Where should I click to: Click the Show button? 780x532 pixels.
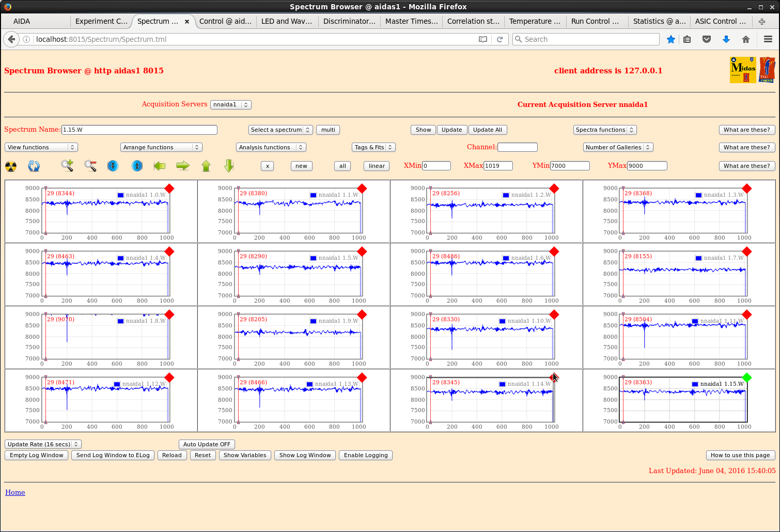coord(424,130)
